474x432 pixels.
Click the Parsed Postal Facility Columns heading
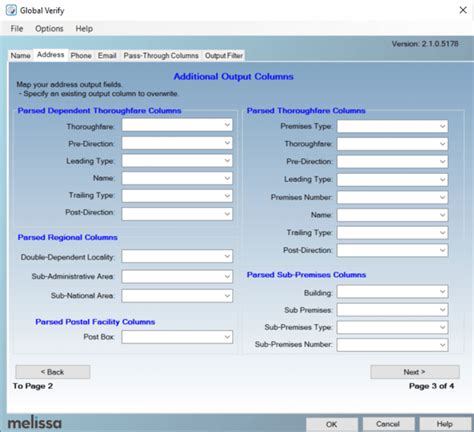tap(95, 322)
